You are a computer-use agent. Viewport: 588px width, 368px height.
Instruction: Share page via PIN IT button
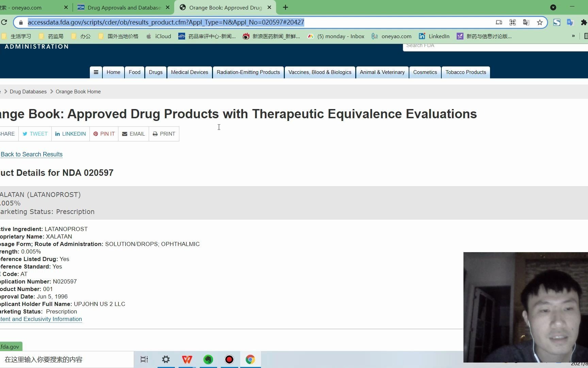click(104, 134)
